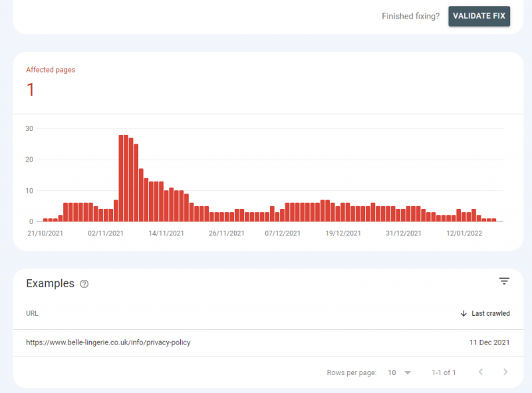Click the 07/12/2021 axis date label

click(283, 233)
